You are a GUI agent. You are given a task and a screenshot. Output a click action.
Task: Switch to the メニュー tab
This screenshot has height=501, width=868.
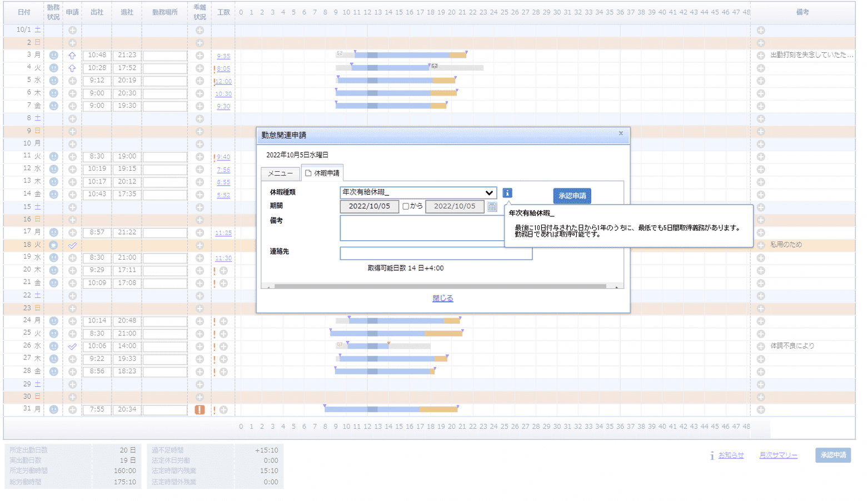coord(280,173)
